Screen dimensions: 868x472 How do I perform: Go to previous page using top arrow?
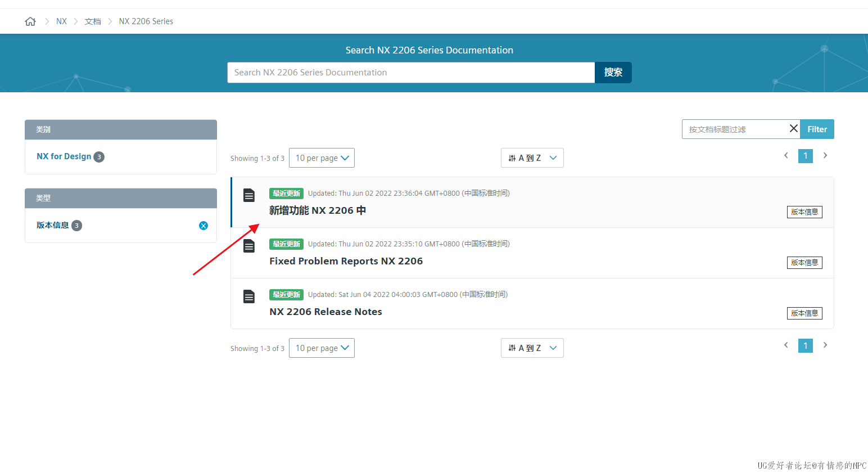[786, 155]
